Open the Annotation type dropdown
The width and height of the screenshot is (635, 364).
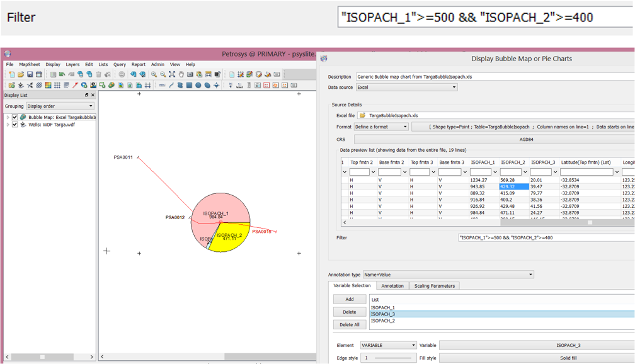pos(448,275)
